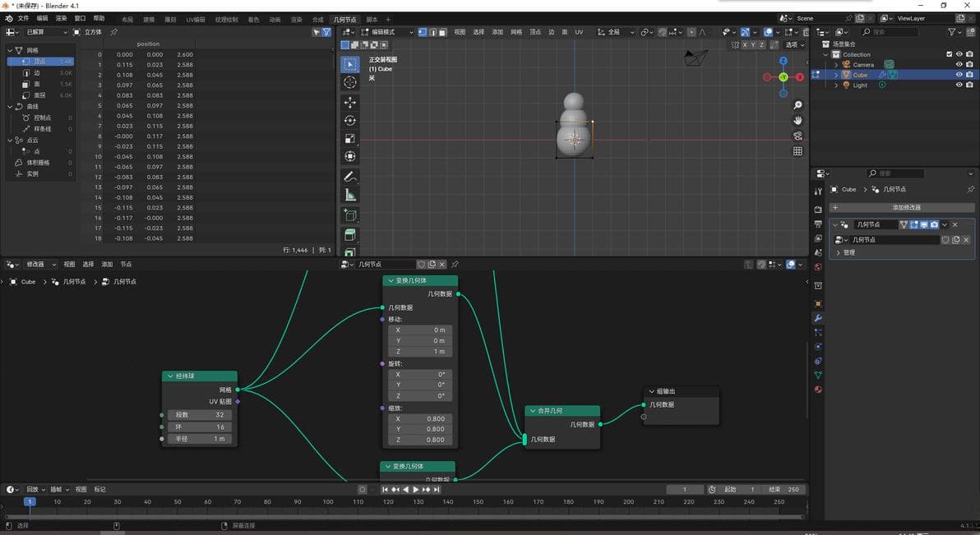Screen dimensions: 980x535
Task: Open the Tool properties tab
Action: 818,191
